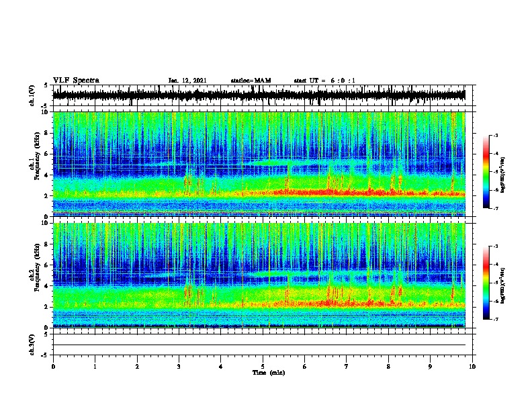Click time axis tick label "4"
Viewport: 532px width, 411px height.
221,367
